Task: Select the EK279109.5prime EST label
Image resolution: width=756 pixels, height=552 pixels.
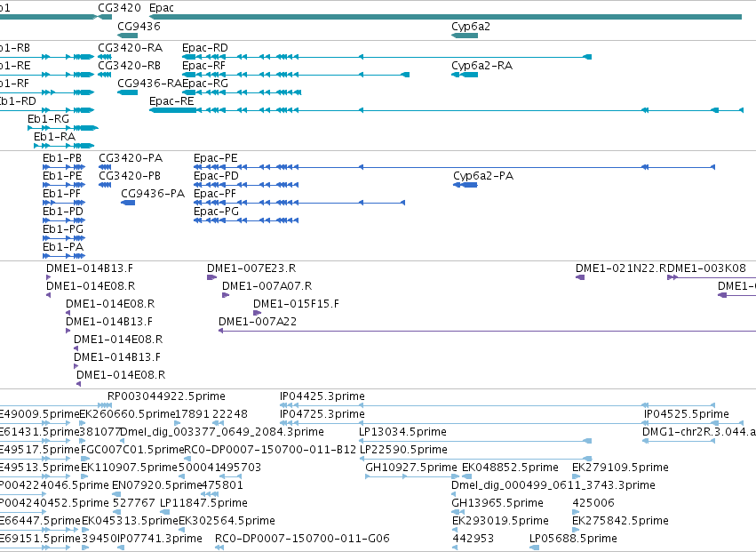Action: pos(620,468)
